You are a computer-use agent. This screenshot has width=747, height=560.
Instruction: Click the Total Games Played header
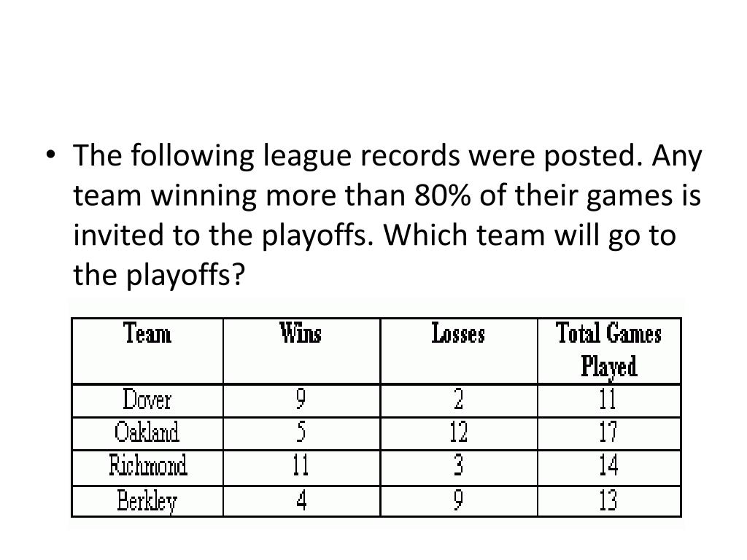[x=609, y=349]
